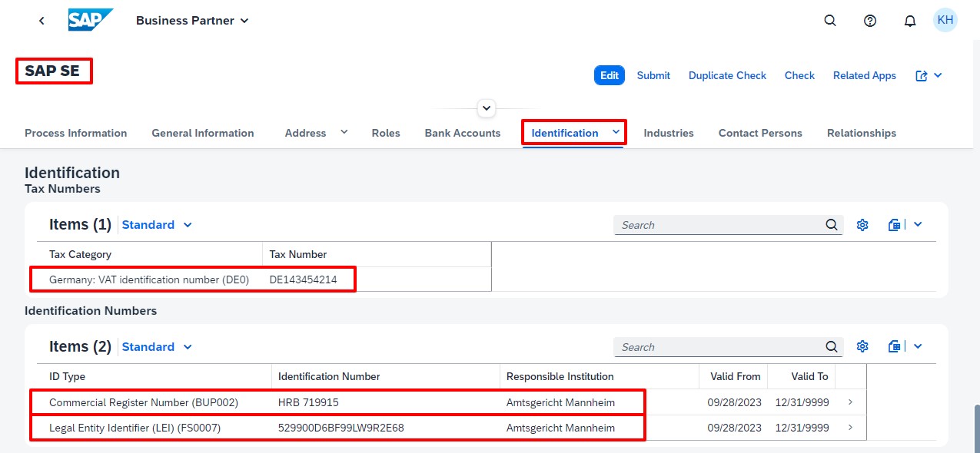Viewport: 980px width, 453px height.
Task: Click the SAP logo
Action: (x=90, y=20)
